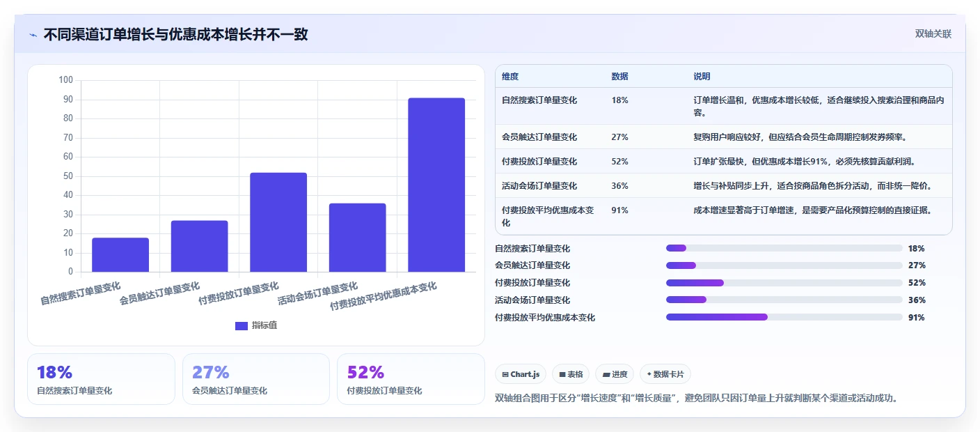
Task: Click the 27% value in the table
Action: (619, 137)
